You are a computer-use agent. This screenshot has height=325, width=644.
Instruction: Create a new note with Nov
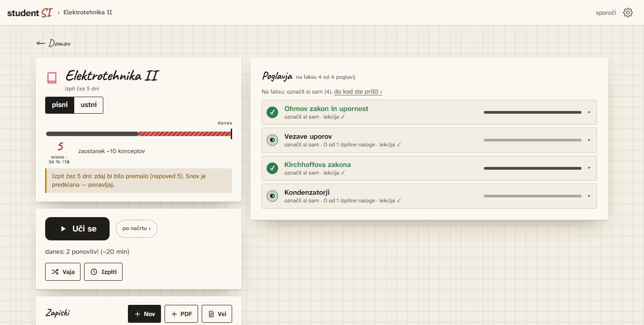(x=144, y=314)
